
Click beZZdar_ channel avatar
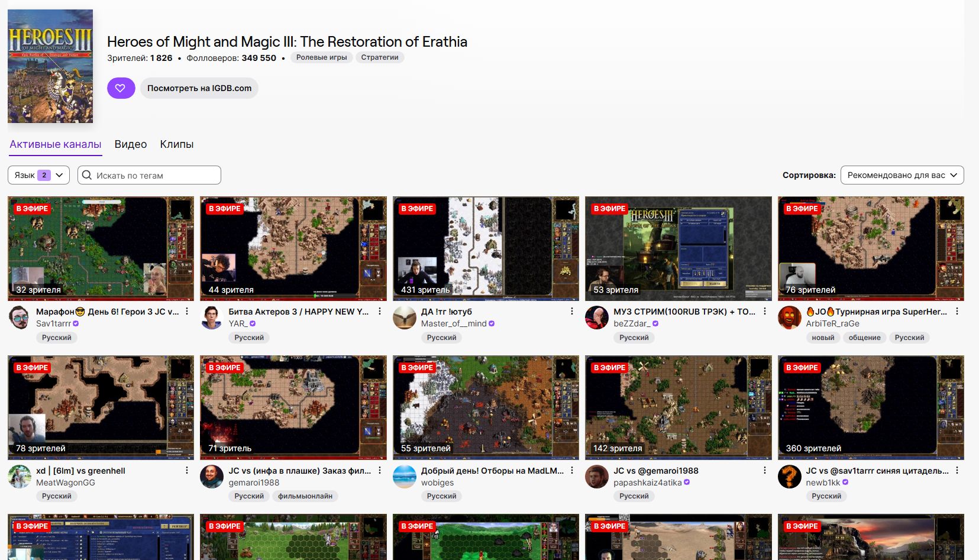(597, 318)
